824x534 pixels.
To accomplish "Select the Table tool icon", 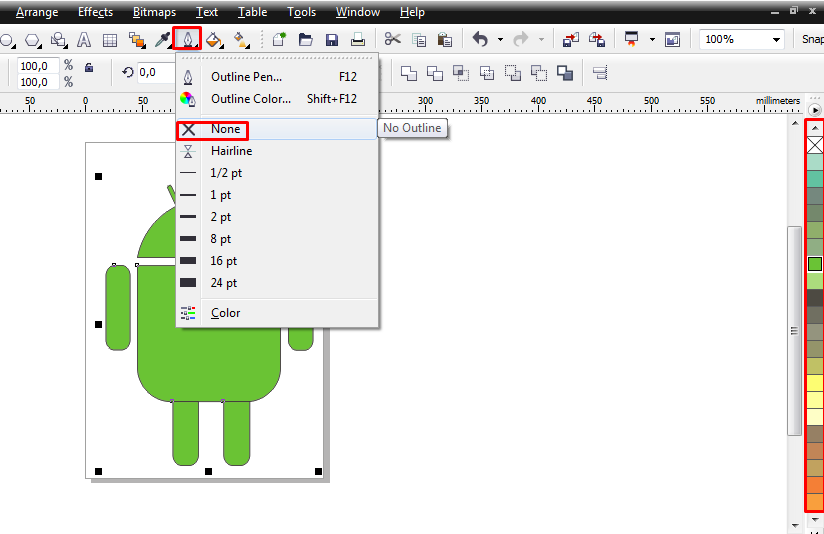I will click(x=110, y=40).
